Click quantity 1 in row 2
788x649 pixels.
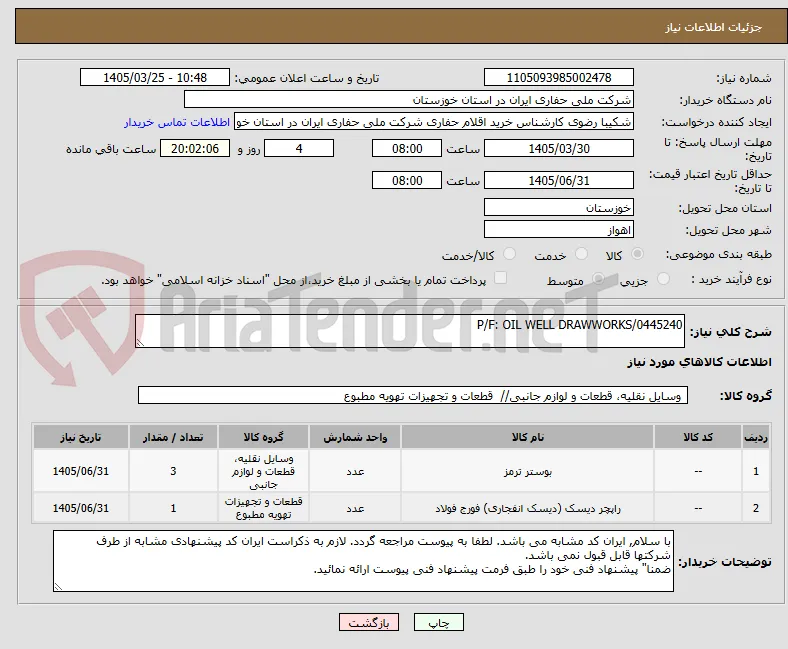173,508
